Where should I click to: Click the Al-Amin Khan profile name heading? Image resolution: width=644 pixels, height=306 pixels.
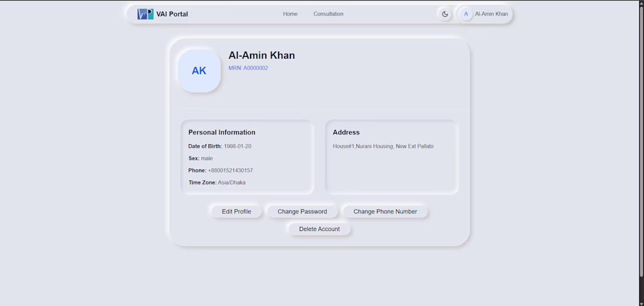click(262, 55)
